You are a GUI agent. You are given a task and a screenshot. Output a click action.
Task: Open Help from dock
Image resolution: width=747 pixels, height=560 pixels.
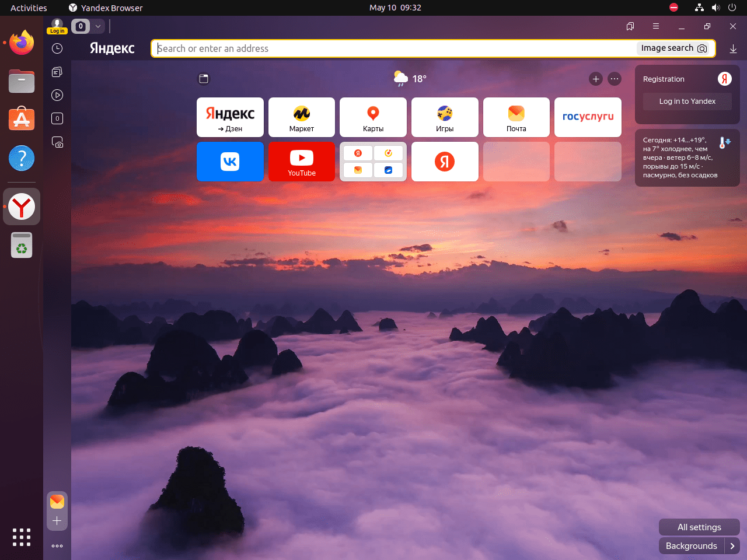pos(22,158)
